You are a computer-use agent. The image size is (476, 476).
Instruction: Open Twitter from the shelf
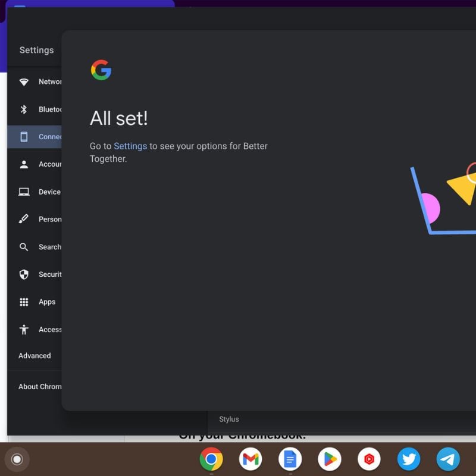pyautogui.click(x=409, y=459)
